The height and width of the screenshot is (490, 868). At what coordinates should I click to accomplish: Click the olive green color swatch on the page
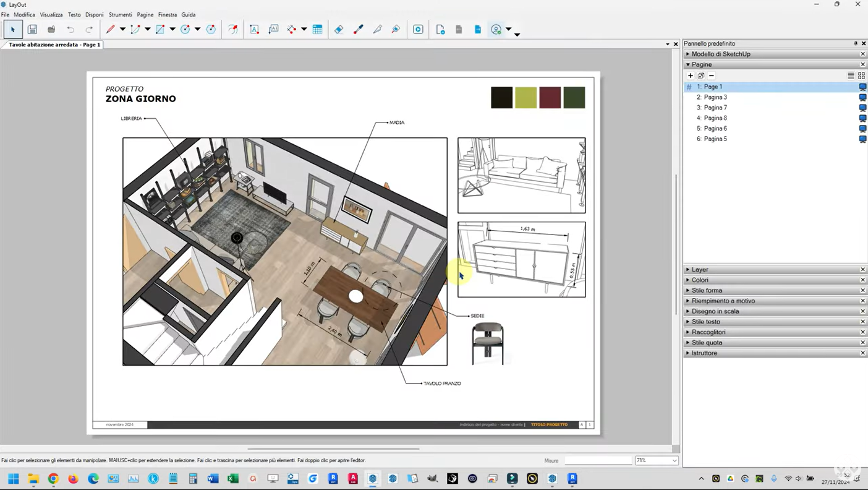525,98
